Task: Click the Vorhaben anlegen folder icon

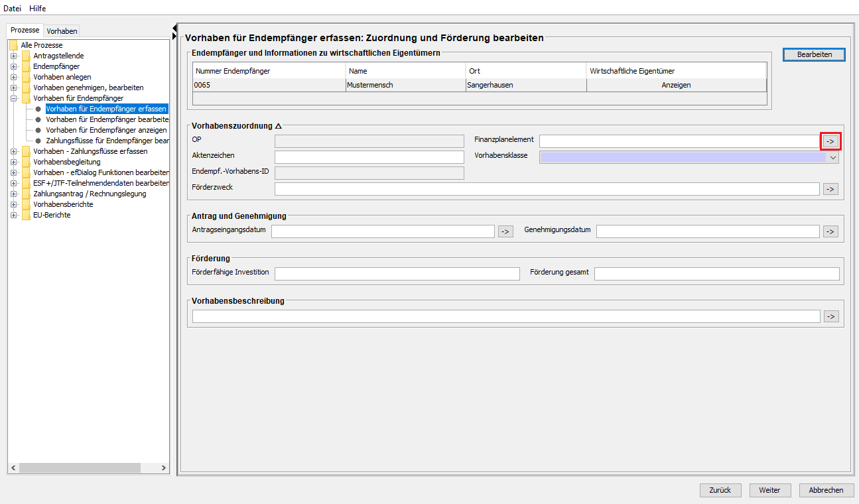Action: click(27, 77)
